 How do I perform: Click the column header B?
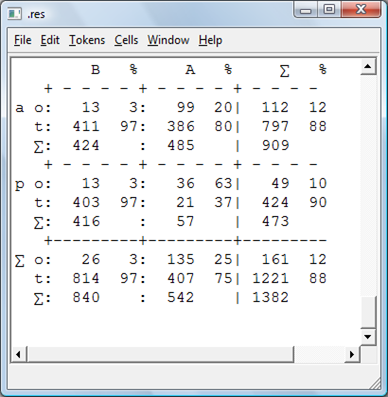(96, 70)
